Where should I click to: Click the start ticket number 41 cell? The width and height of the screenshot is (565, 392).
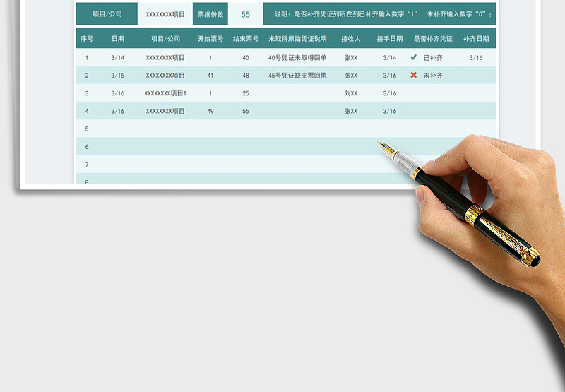tap(210, 76)
